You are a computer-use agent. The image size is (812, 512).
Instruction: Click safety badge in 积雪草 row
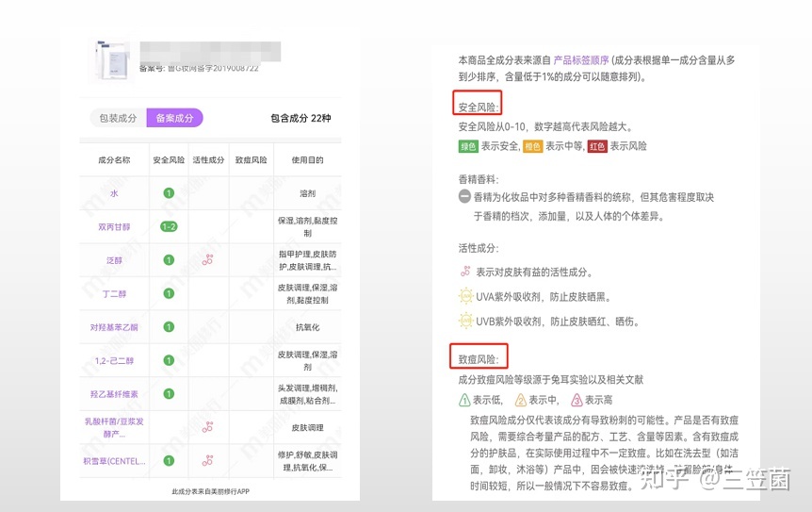tap(169, 460)
